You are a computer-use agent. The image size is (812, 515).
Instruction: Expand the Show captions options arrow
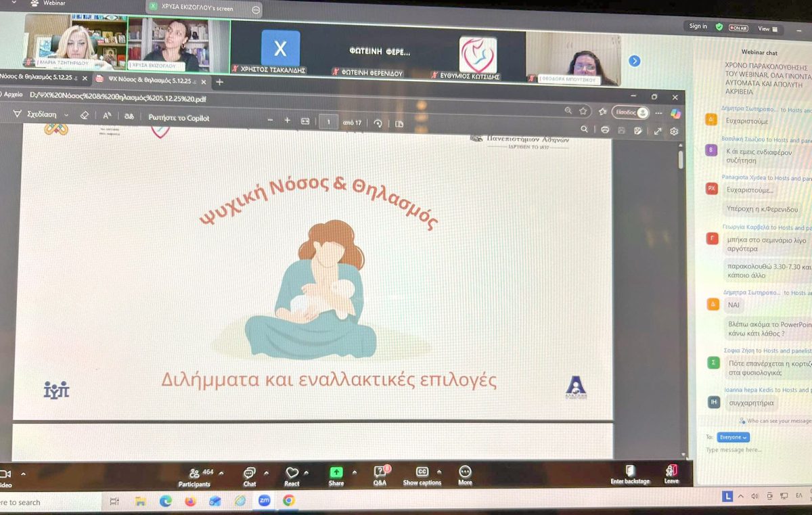pyautogui.click(x=440, y=472)
